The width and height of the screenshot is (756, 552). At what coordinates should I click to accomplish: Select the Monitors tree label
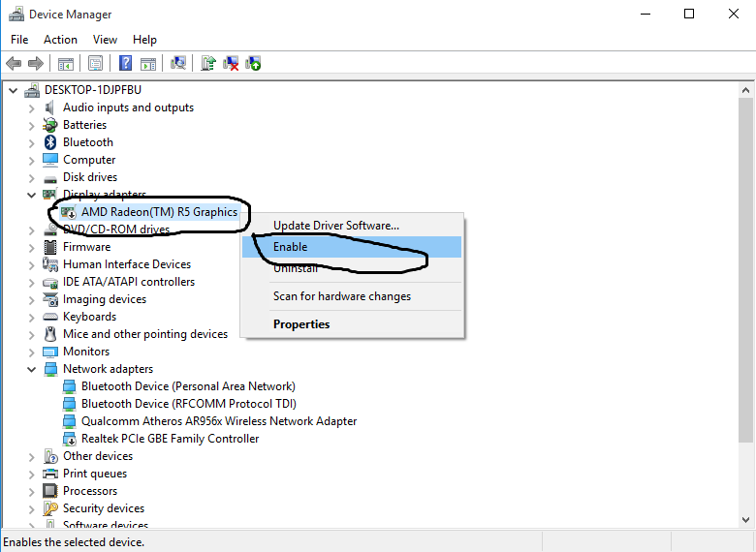86,352
